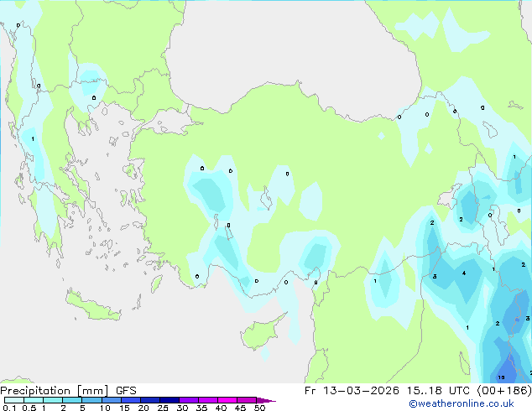
Task: Select the 20–25 mm legend color swatch
Action: pyautogui.click(x=150, y=400)
